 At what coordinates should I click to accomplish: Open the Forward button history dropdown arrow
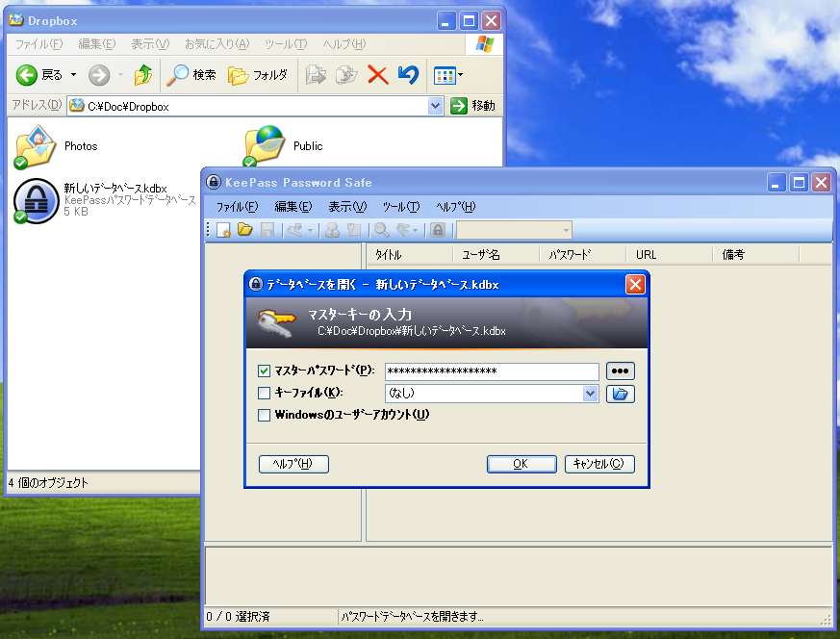pos(120,75)
